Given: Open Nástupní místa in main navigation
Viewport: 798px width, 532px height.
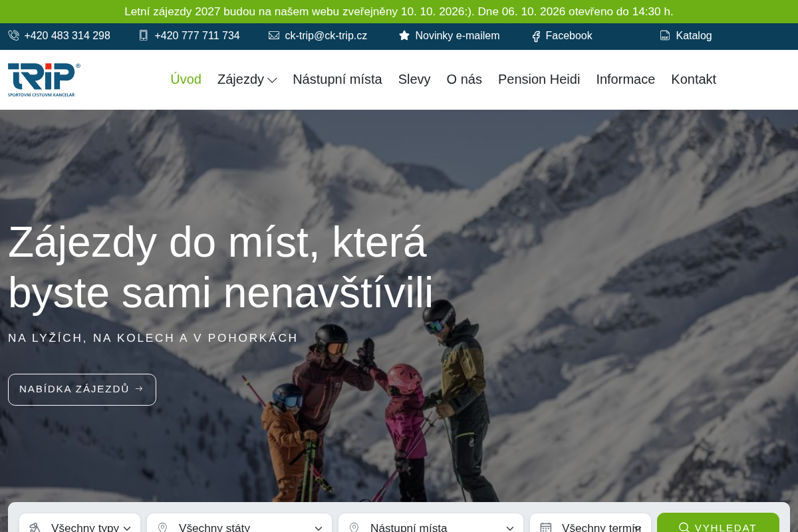Looking at the screenshot, I should pos(337,80).
